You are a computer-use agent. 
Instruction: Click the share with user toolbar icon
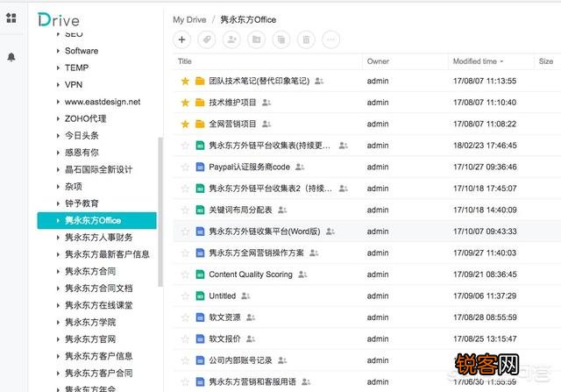(x=231, y=39)
